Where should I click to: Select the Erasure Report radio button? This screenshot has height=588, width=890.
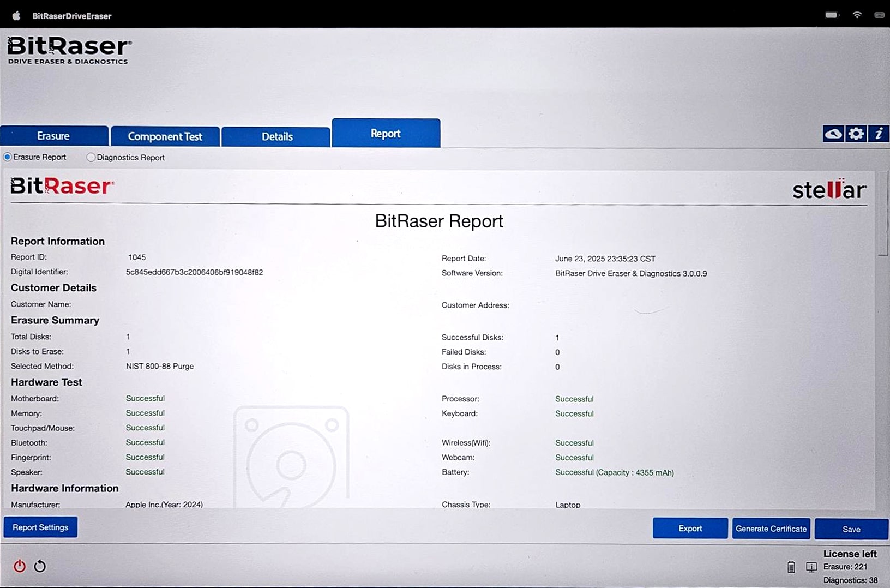8,157
